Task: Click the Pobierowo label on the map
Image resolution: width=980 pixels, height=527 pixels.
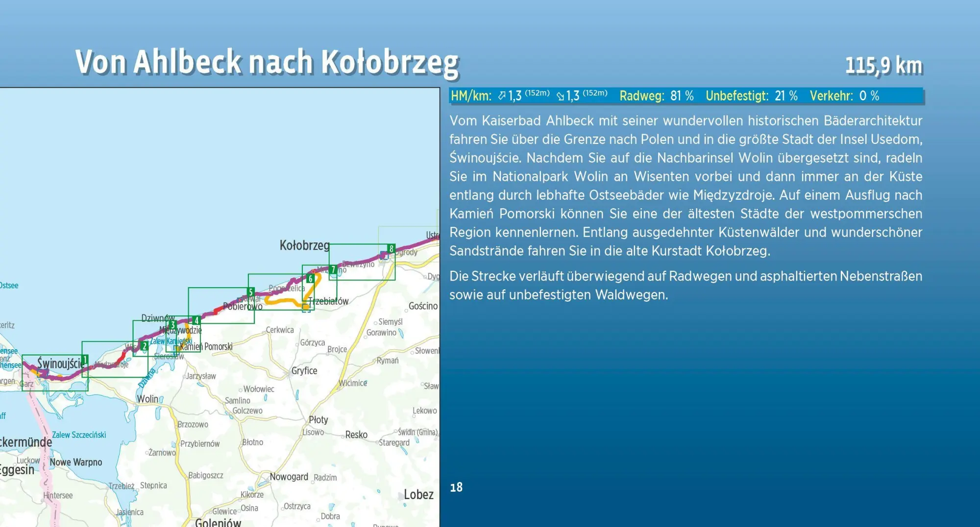Action: point(243,307)
